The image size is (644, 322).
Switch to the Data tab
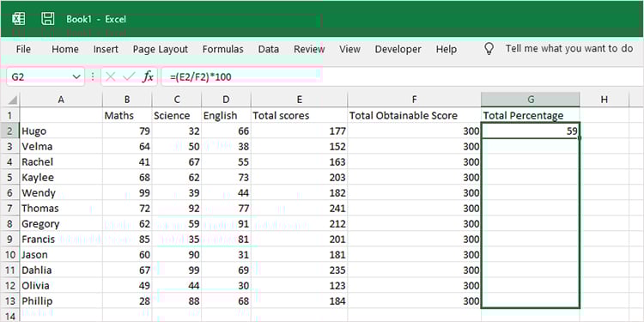pyautogui.click(x=268, y=49)
